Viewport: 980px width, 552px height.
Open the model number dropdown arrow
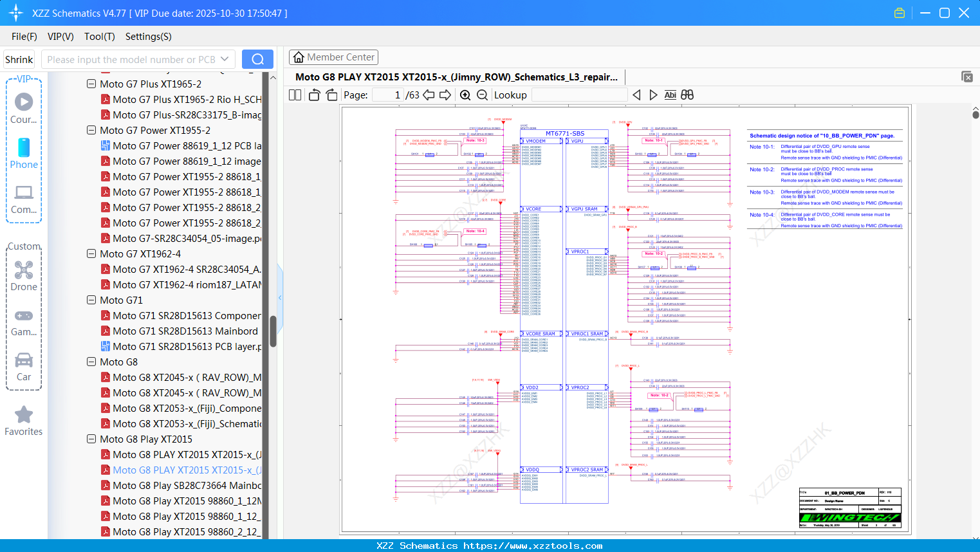tap(225, 59)
